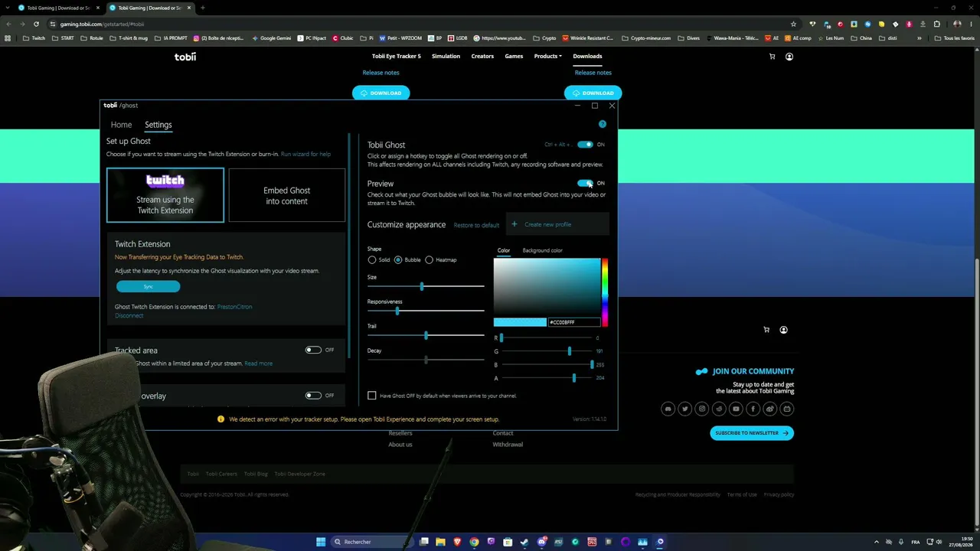Adjust the Size slider handle
The height and width of the screenshot is (551, 980).
[x=421, y=286]
